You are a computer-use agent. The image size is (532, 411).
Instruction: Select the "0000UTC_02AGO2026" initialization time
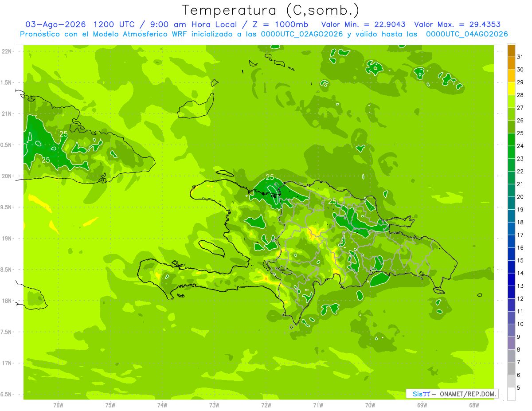[x=300, y=34]
